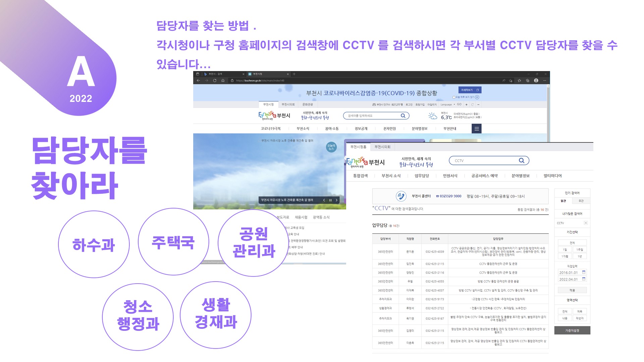The width and height of the screenshot is (644, 362).
Task: Select 문화관광 tab on main page
Action: click(x=308, y=105)
